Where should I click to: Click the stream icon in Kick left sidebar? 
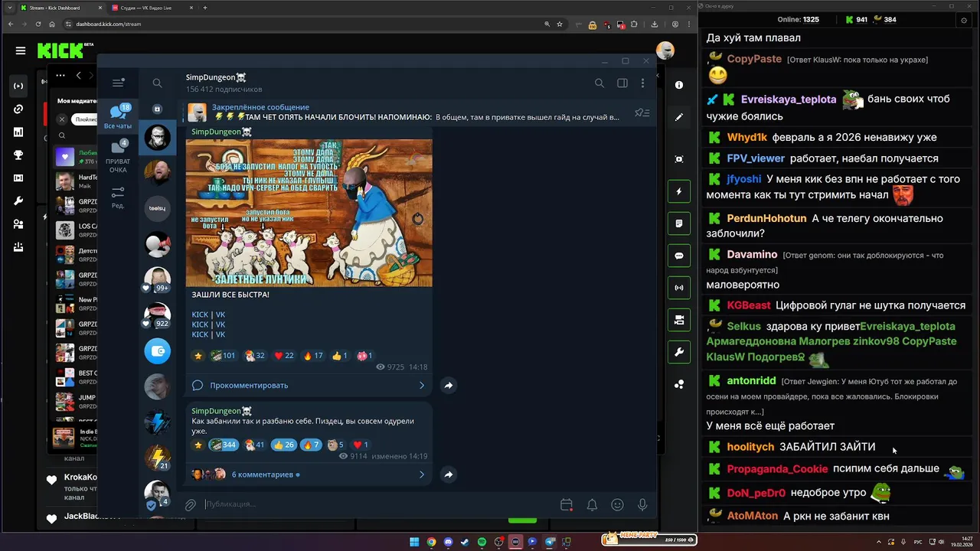(x=18, y=86)
